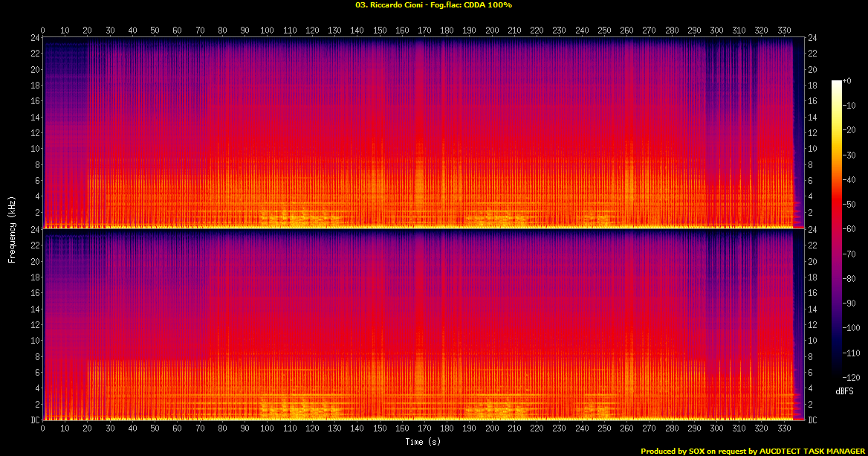The image size is (868, 456).
Task: Click the "-90" value on the color scale
Action: 849,303
